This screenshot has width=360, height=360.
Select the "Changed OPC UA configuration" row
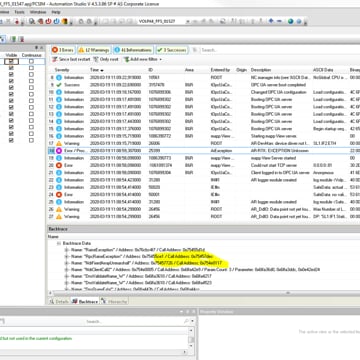[203, 92]
